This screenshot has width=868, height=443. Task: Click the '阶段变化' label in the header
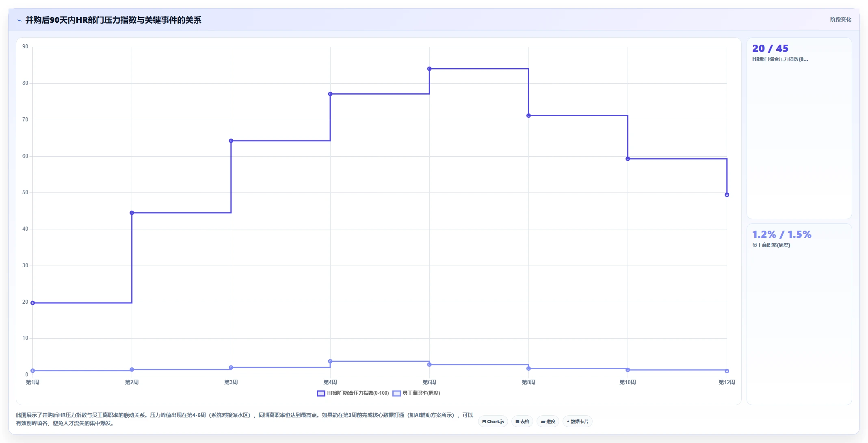(x=840, y=19)
